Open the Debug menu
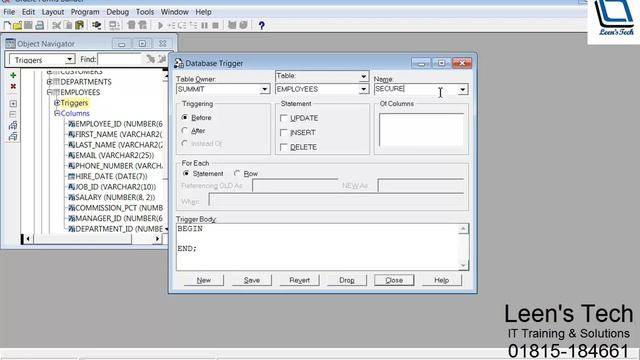The width and height of the screenshot is (640, 360). click(x=118, y=12)
